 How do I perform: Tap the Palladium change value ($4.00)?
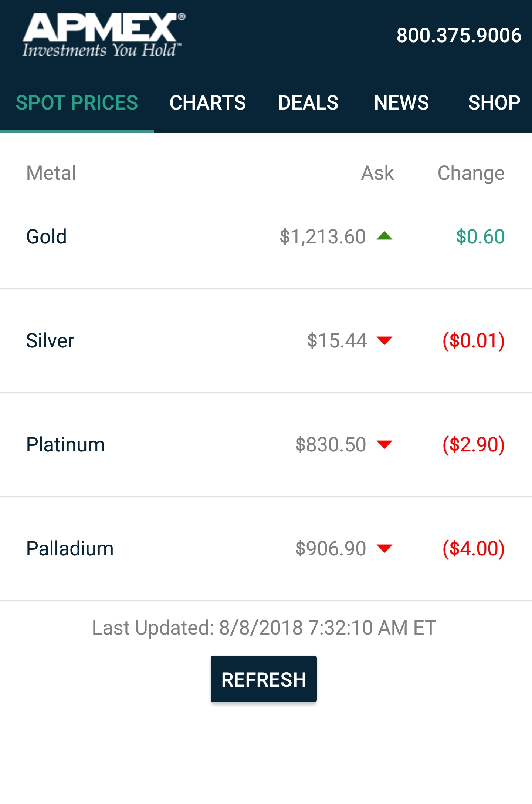coord(474,548)
